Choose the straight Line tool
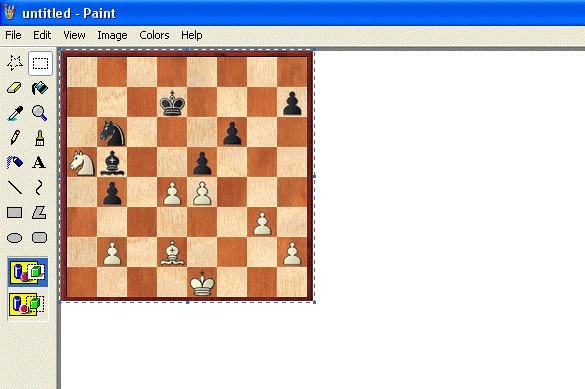 coord(15,188)
